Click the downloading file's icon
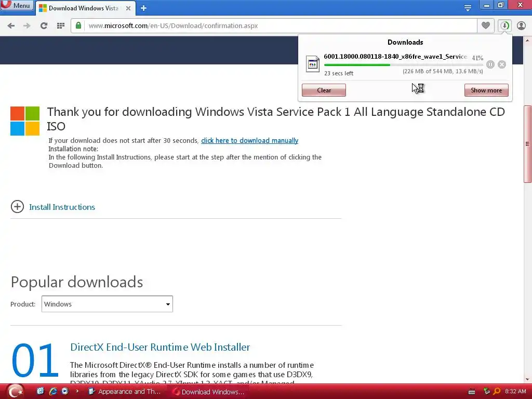Viewport: 532px width, 399px height. [x=312, y=64]
